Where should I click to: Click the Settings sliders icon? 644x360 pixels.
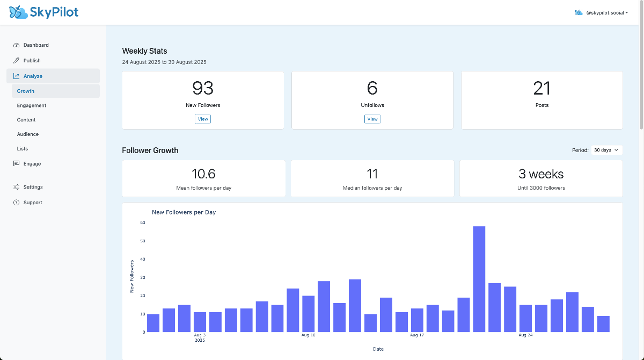coord(17,187)
